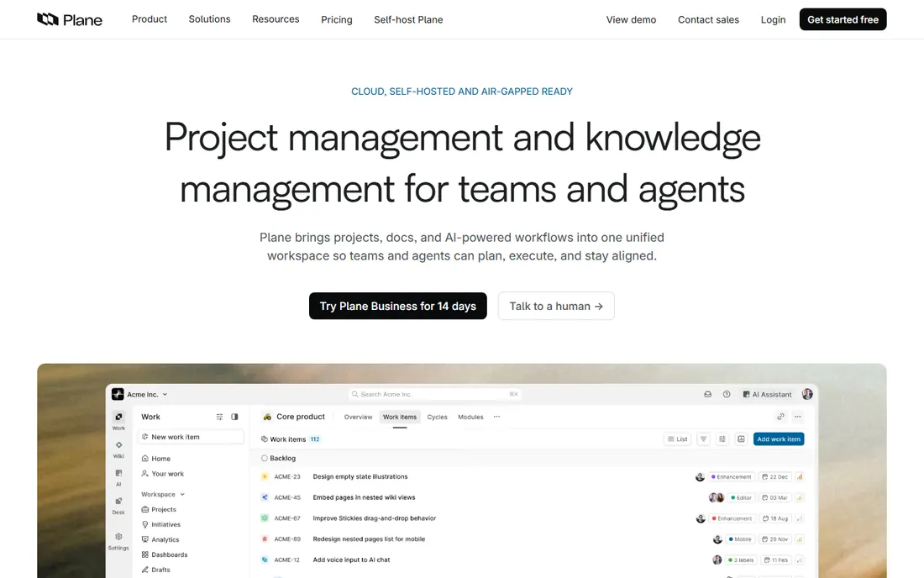
Task: Copy link with the chain icon
Action: pos(781,417)
